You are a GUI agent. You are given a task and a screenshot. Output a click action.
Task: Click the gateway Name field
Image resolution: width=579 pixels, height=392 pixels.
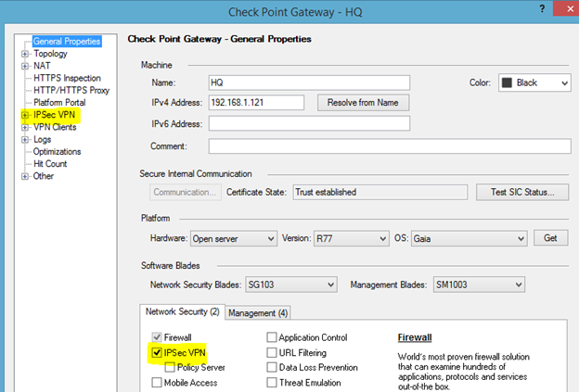(309, 82)
